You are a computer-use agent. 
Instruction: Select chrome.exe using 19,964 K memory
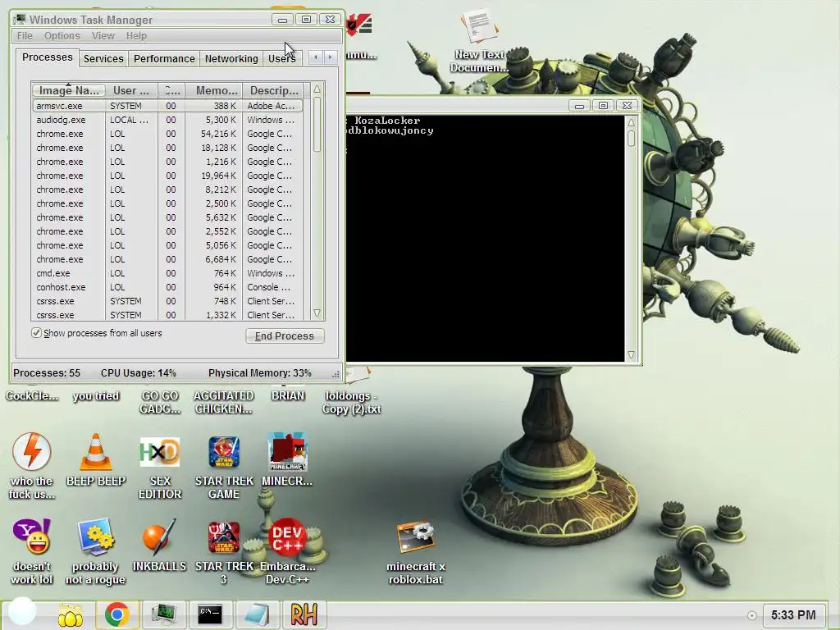tap(167, 176)
